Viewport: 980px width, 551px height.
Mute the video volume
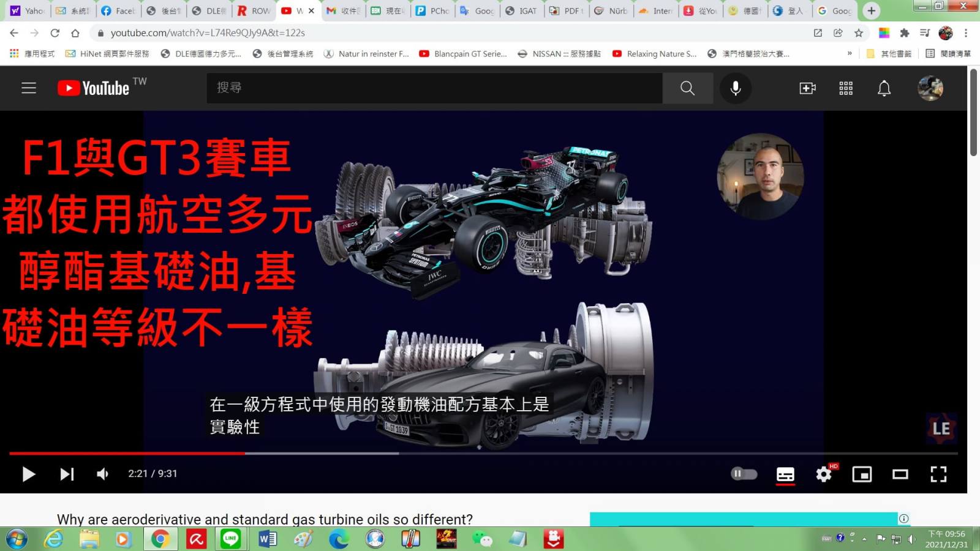click(102, 474)
